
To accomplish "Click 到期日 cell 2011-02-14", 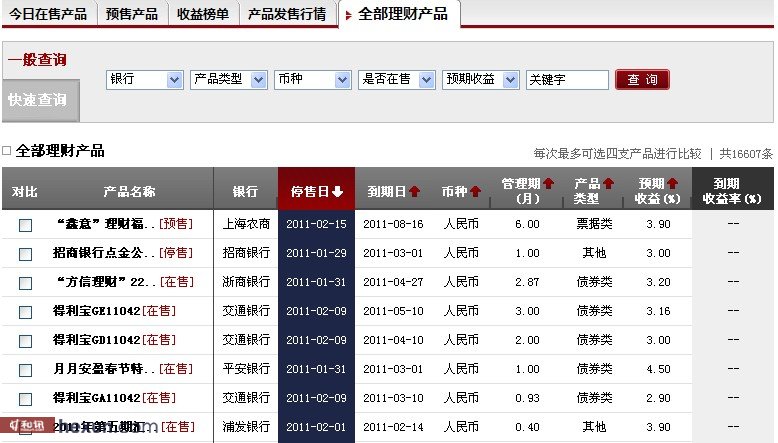I will point(393,427).
